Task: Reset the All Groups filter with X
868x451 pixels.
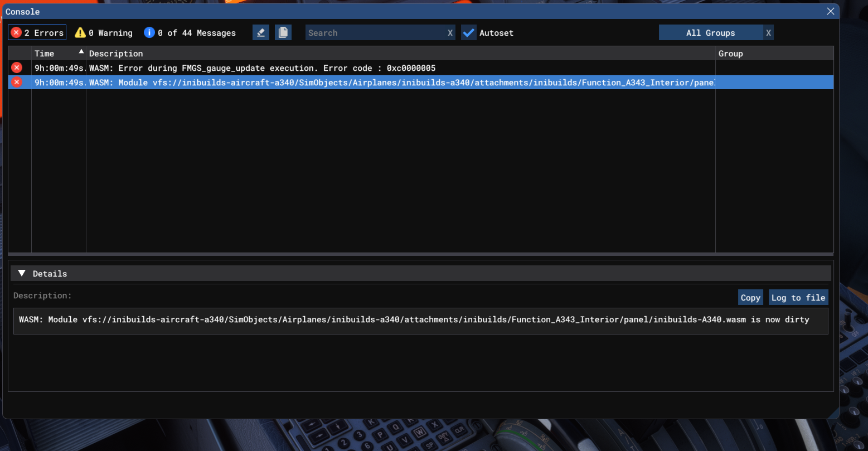Action: tap(768, 33)
